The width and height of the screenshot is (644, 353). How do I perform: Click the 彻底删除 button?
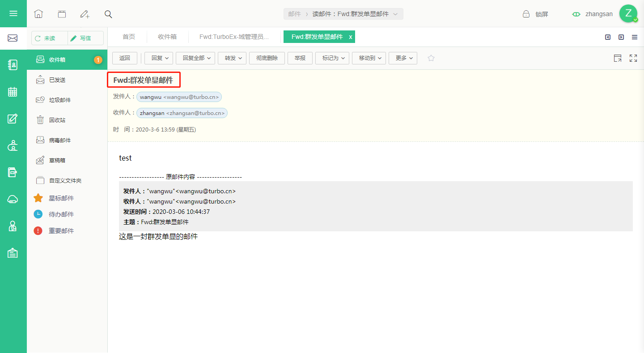click(x=267, y=58)
